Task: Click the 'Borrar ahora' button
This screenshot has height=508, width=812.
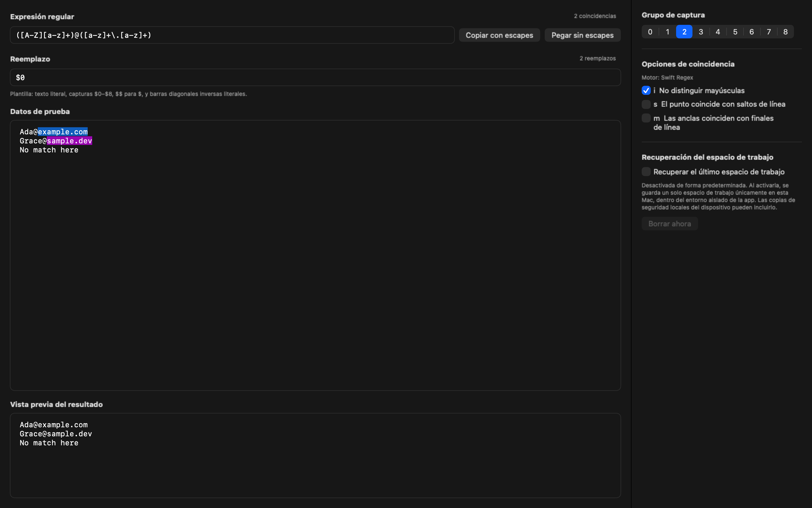Action: point(670,224)
